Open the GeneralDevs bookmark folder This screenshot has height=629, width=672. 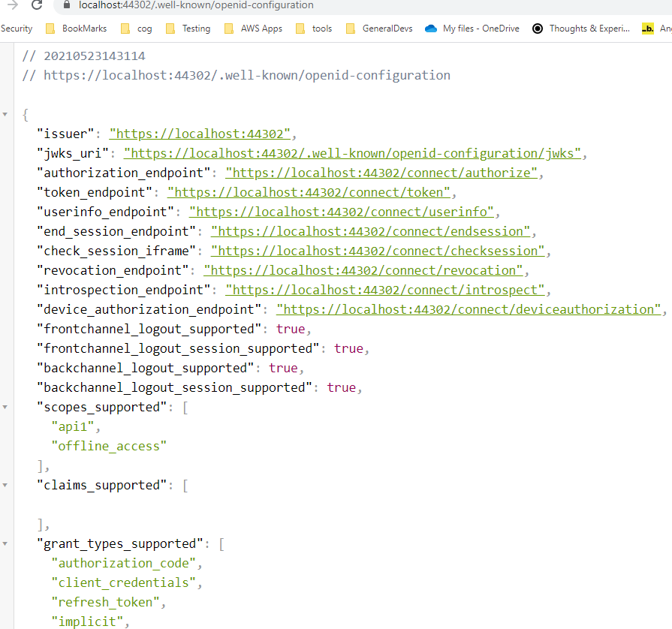click(378, 29)
